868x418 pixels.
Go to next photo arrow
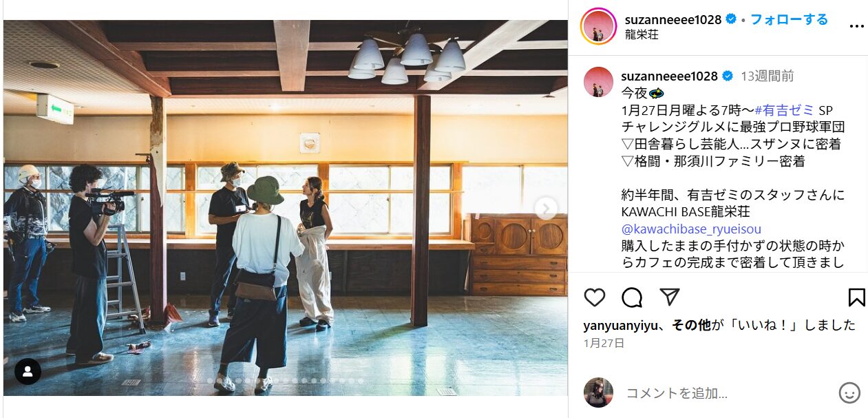[x=546, y=209]
